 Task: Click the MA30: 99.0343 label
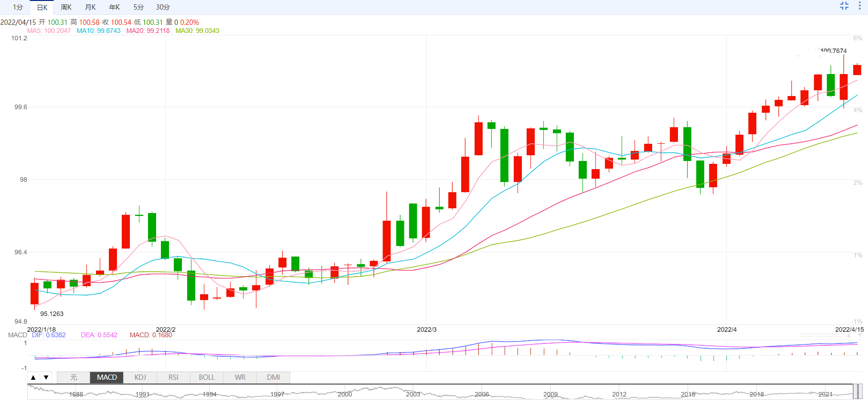pyautogui.click(x=197, y=31)
